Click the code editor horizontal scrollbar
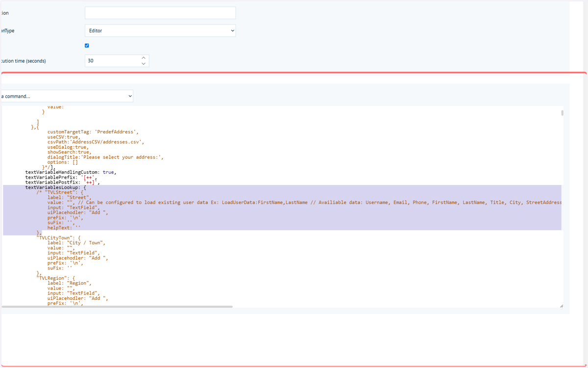588x368 pixels. (x=117, y=307)
